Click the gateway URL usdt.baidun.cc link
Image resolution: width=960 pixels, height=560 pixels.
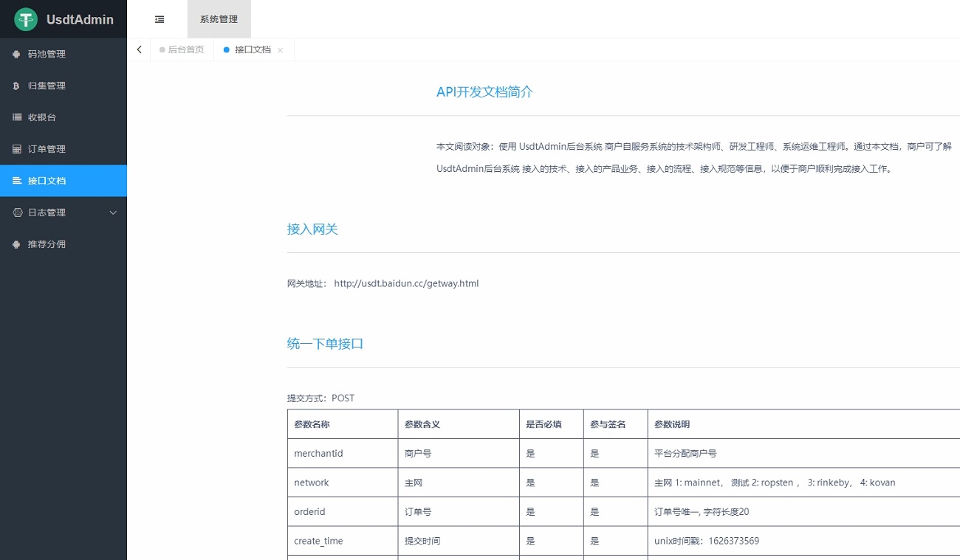406,283
